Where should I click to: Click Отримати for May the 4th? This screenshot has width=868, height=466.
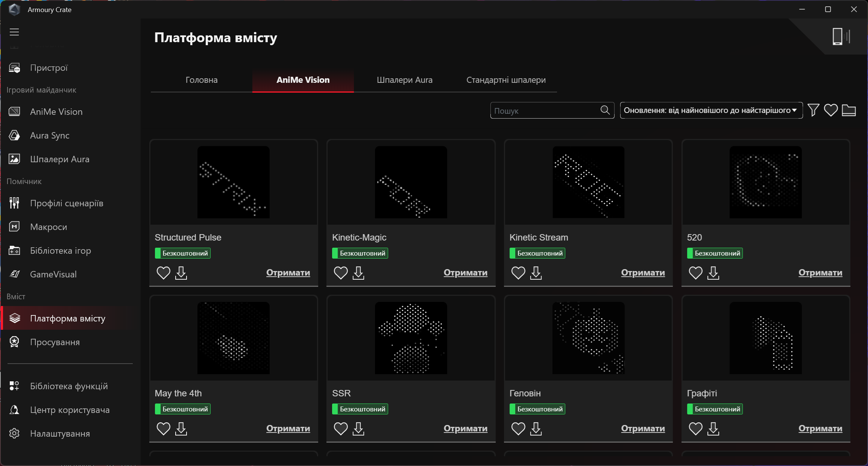pyautogui.click(x=288, y=428)
